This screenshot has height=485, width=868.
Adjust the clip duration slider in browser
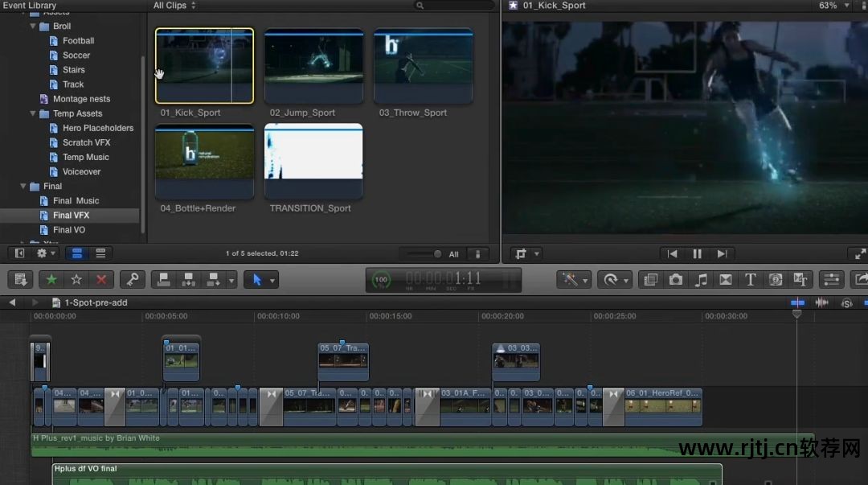click(424, 254)
